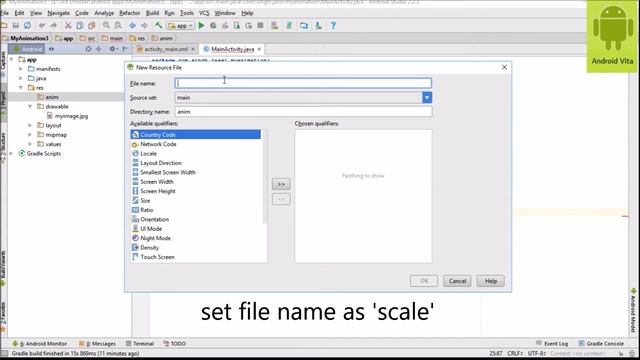Click the File name input field
The height and width of the screenshot is (360, 640).
click(303, 83)
